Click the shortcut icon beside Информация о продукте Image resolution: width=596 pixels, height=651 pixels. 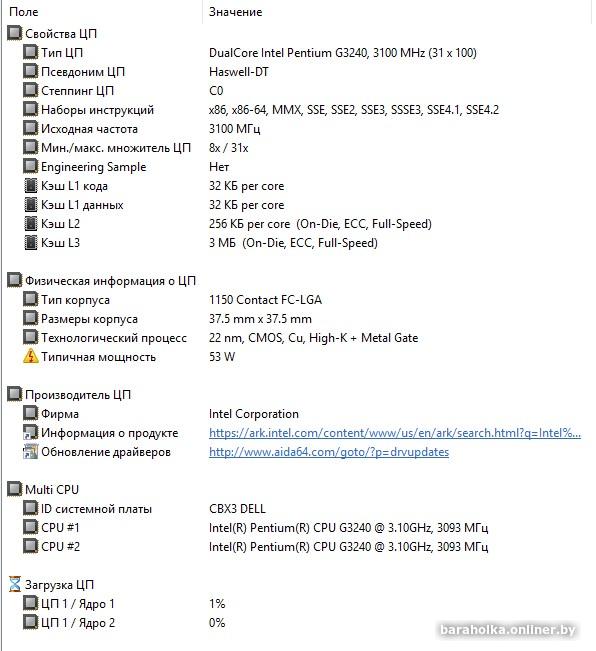[30, 433]
